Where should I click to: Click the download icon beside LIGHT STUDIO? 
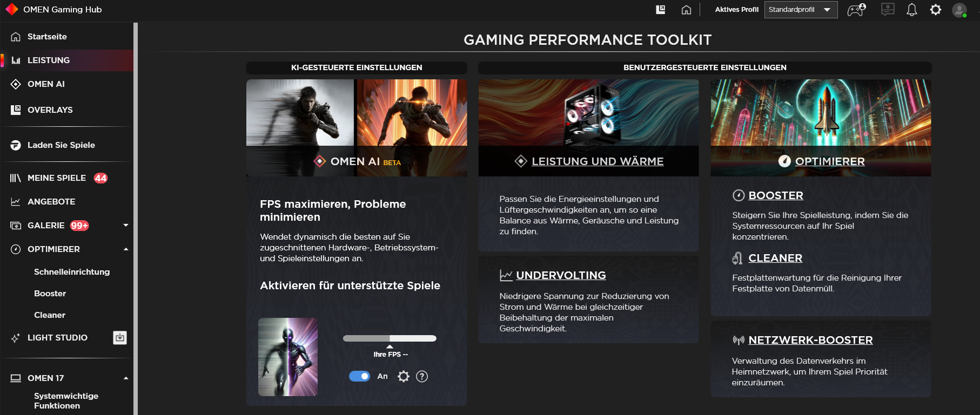120,338
